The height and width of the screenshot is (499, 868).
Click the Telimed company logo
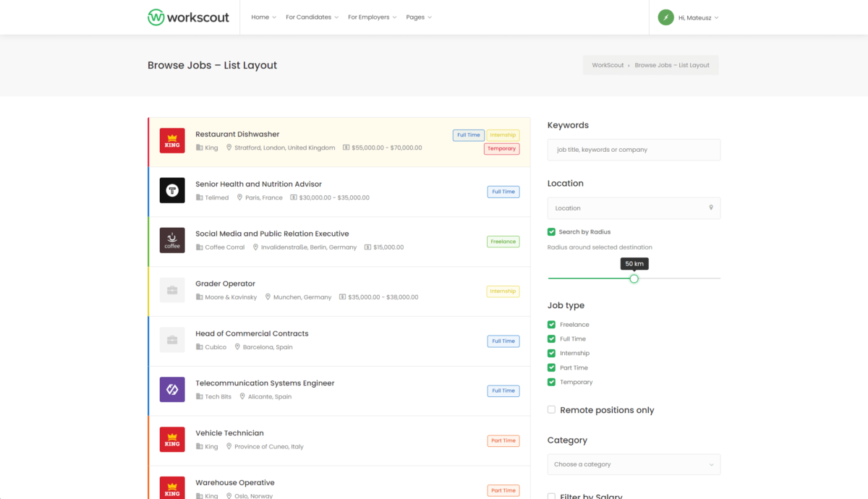tap(172, 190)
